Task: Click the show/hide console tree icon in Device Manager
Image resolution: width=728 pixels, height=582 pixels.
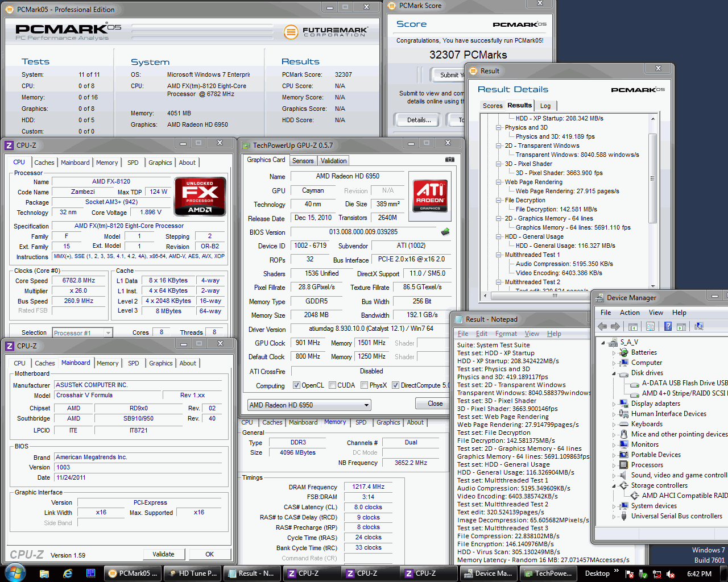Action: click(x=632, y=326)
